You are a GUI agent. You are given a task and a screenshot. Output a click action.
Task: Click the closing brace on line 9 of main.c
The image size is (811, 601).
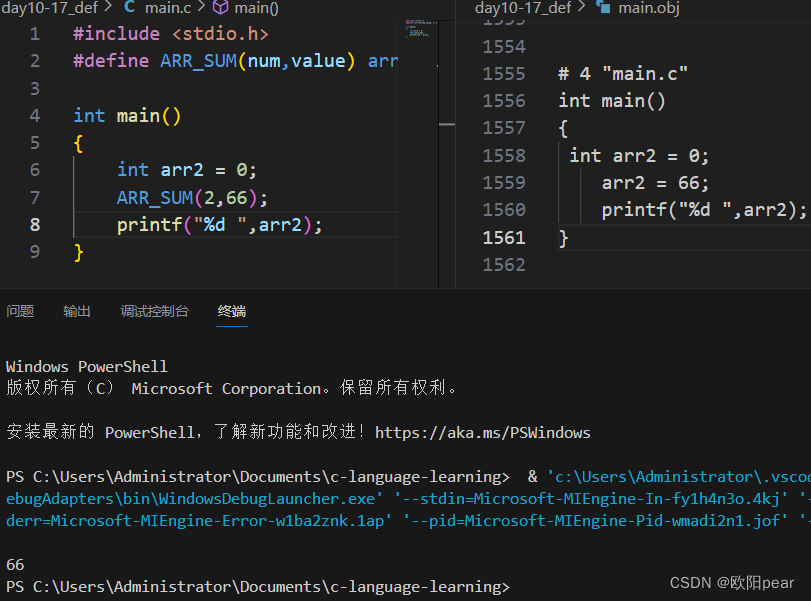79,252
